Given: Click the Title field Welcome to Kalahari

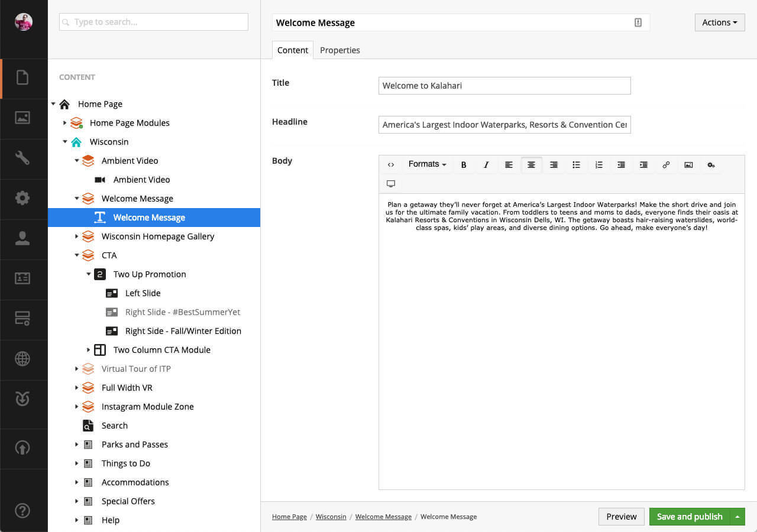Looking at the screenshot, I should [x=504, y=86].
